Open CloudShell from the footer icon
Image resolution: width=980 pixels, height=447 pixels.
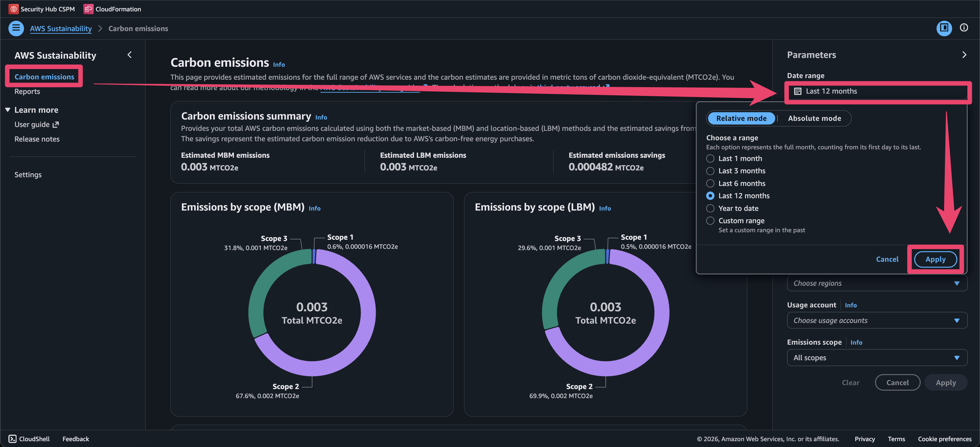tap(13, 439)
